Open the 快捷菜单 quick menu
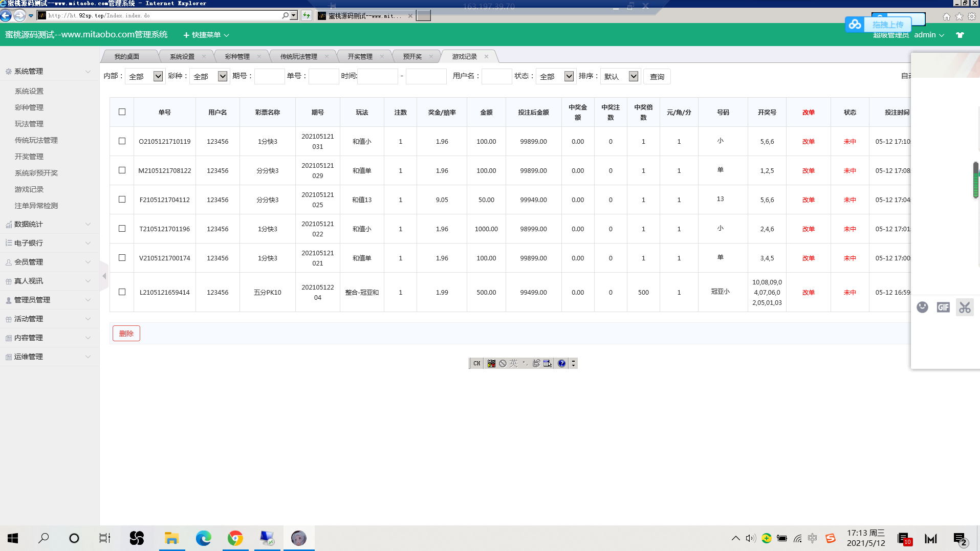This screenshot has height=551, width=980. coord(206,35)
